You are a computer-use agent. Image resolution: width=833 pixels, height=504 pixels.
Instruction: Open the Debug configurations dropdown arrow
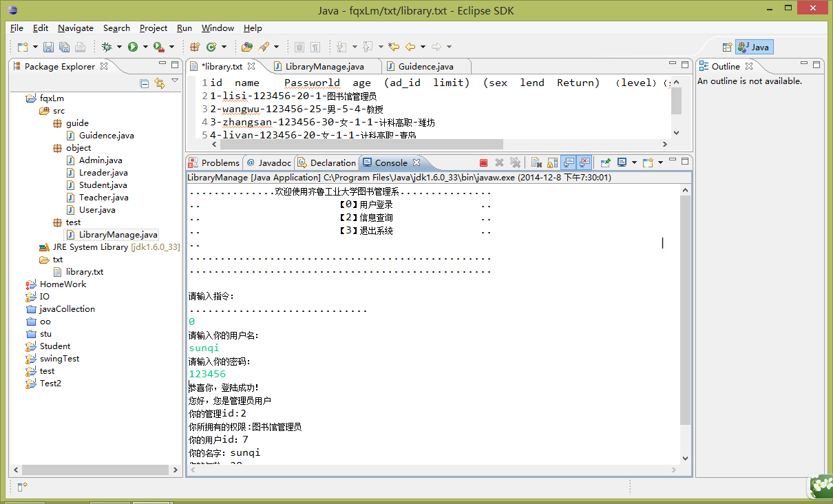click(x=119, y=47)
